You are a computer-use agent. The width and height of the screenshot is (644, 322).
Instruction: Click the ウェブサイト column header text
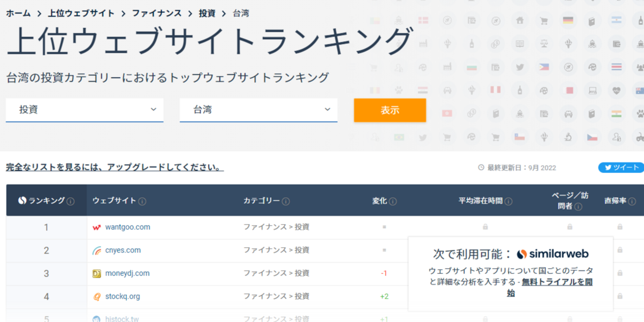click(114, 201)
